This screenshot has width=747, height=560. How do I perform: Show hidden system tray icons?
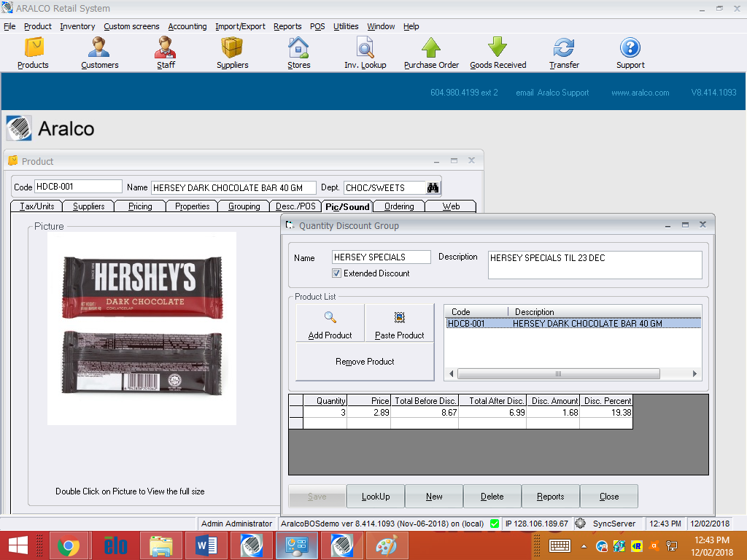click(x=584, y=546)
